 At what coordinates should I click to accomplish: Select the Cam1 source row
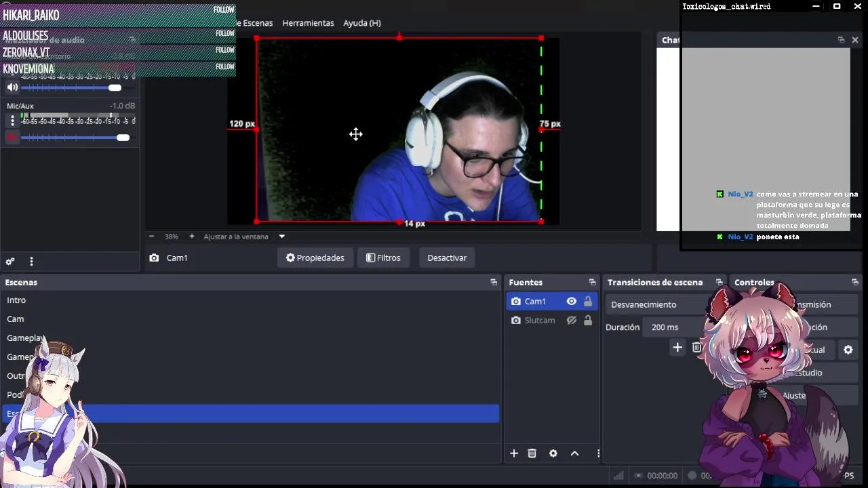click(552, 301)
